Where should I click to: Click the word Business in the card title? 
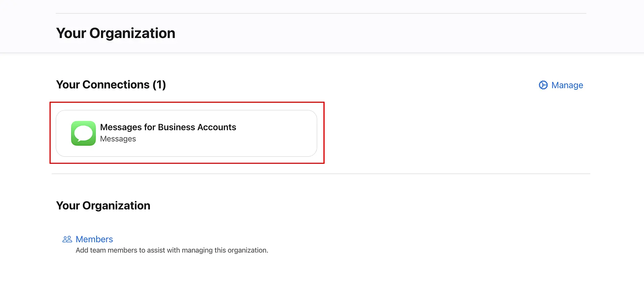point(176,127)
